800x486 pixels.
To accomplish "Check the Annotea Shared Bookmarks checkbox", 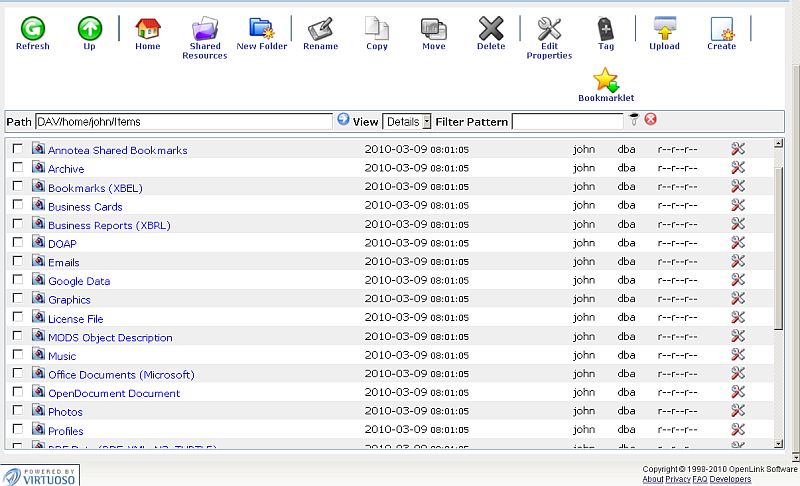I will 17,149.
